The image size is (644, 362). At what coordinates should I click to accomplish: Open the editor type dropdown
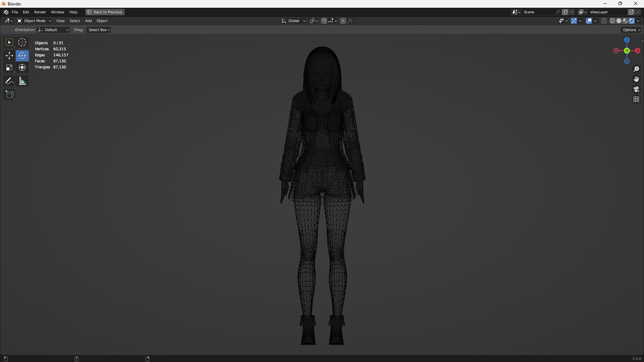click(x=8, y=21)
